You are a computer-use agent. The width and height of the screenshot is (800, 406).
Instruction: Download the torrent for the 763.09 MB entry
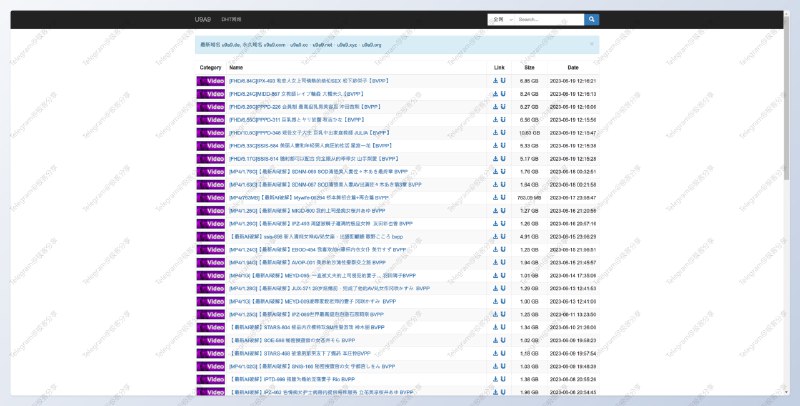pos(495,197)
